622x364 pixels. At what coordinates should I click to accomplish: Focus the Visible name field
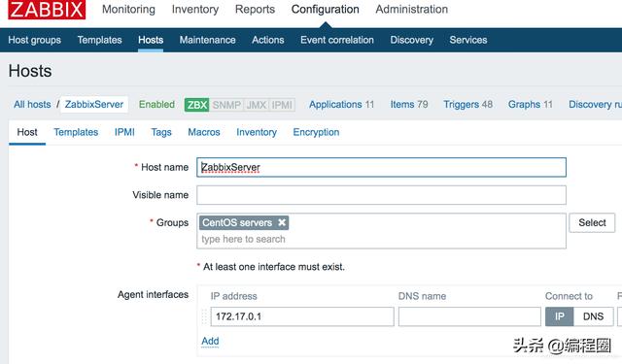[x=381, y=195]
